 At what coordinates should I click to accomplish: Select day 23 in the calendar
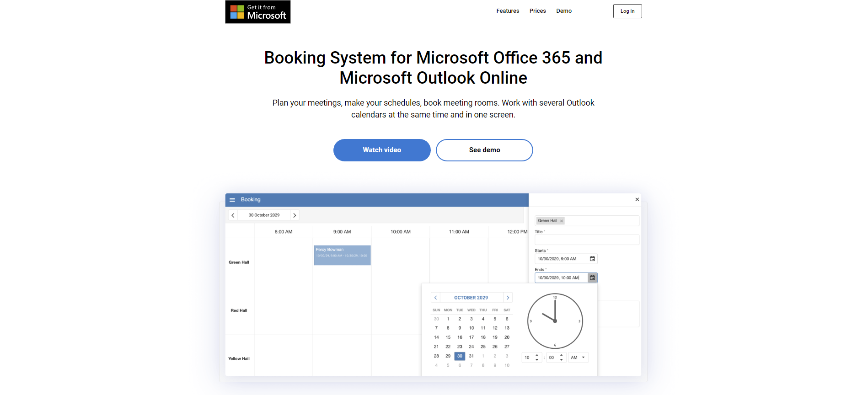pyautogui.click(x=460, y=347)
